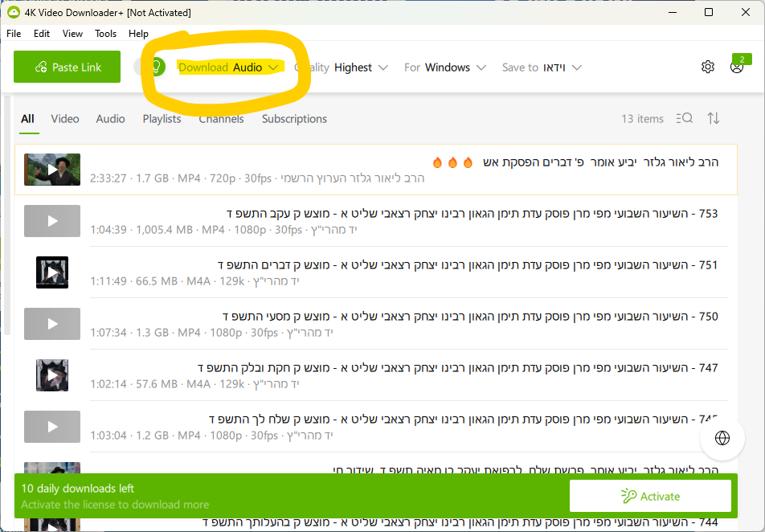Select the first item title with fire emojis

pyautogui.click(x=575, y=162)
